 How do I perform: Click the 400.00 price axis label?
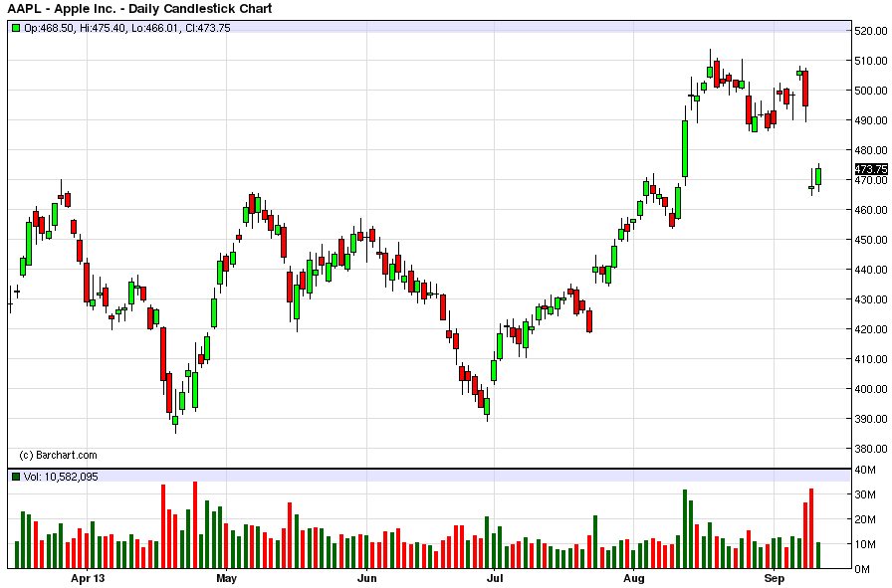click(x=871, y=389)
